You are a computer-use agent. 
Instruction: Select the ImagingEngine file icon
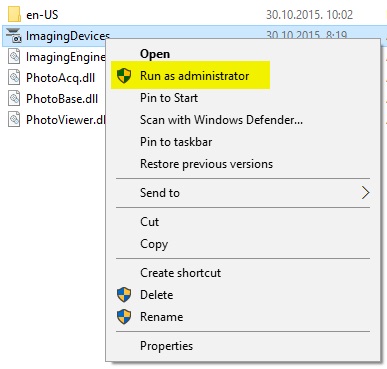point(14,56)
